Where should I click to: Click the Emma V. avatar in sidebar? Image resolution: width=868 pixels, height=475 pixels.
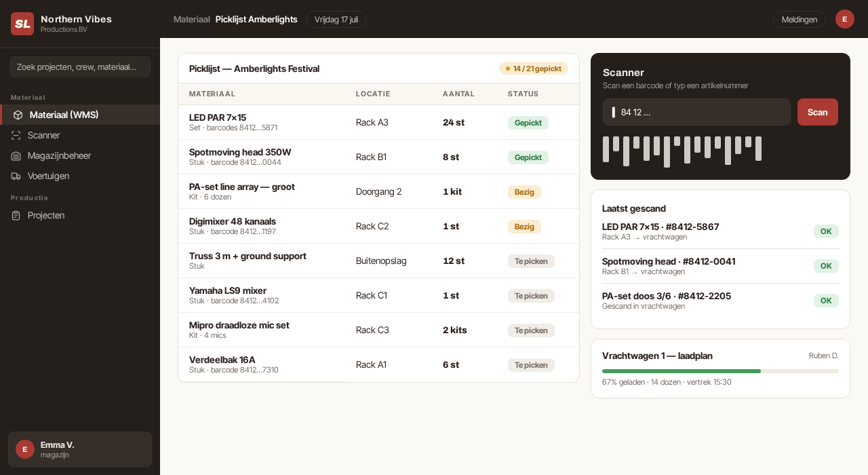(25, 449)
